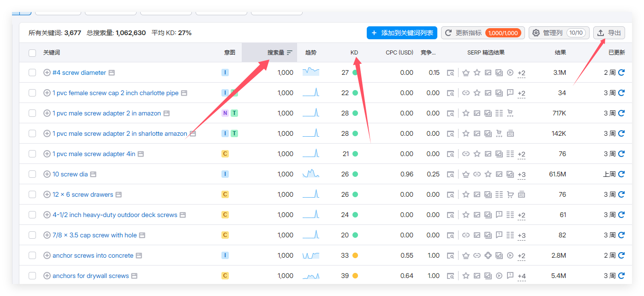Trend sparkline for #4 screw diameter
Viewport: 644px width, 296px height.
[311, 72]
